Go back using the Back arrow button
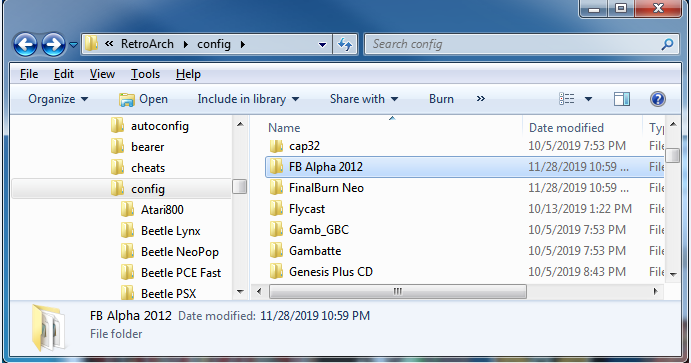The image size is (691, 363). [25, 44]
